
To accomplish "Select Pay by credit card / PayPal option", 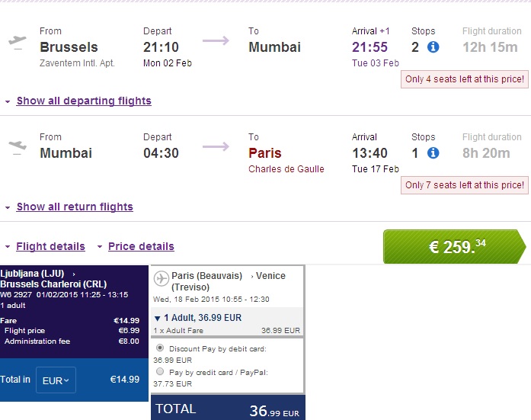I will [159, 371].
